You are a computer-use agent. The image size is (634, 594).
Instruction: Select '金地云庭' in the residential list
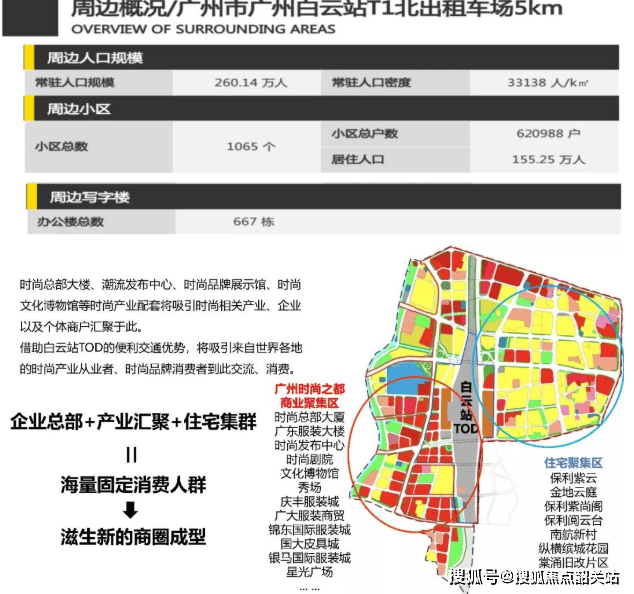573,492
